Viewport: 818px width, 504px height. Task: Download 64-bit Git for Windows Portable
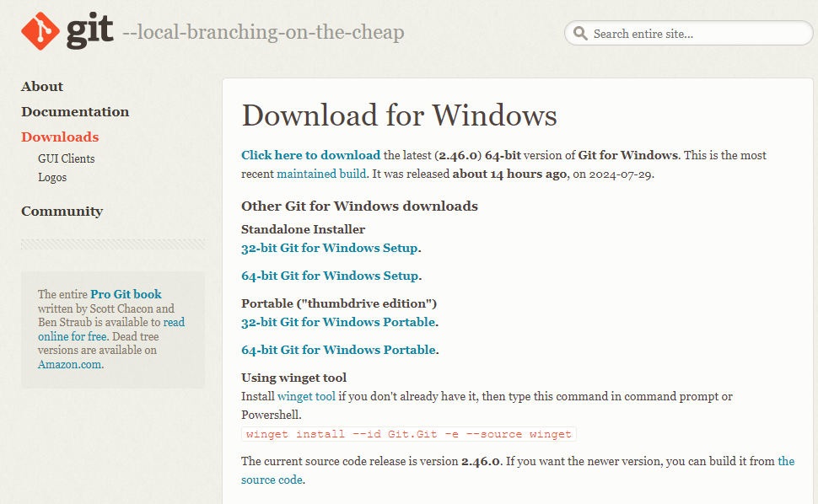pos(338,350)
